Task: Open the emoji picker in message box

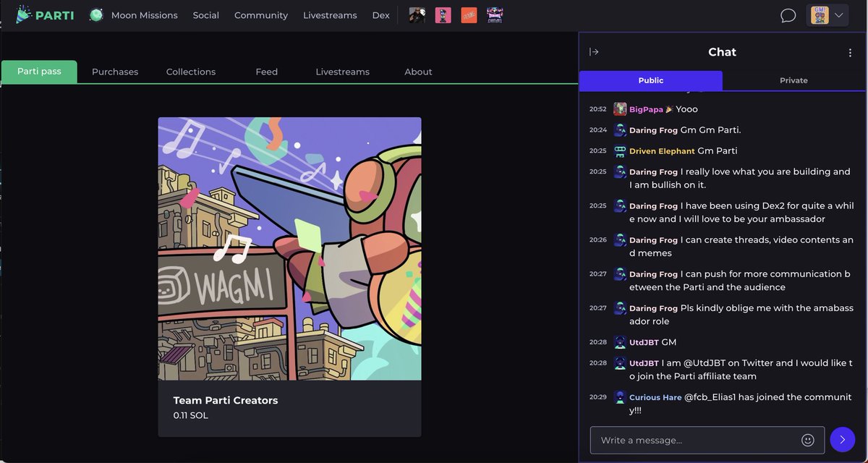Action: [x=808, y=440]
